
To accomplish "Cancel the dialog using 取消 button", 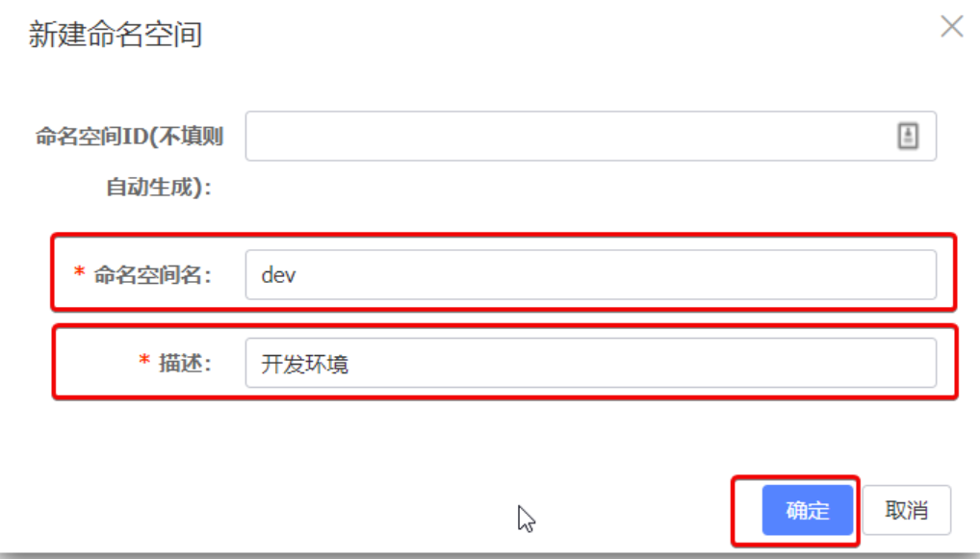I will 906,510.
